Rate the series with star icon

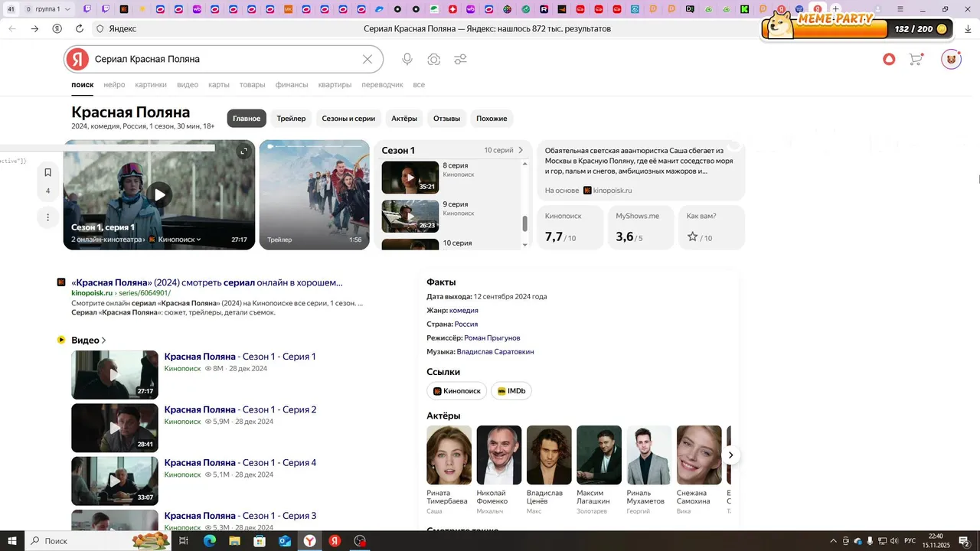pos(693,237)
